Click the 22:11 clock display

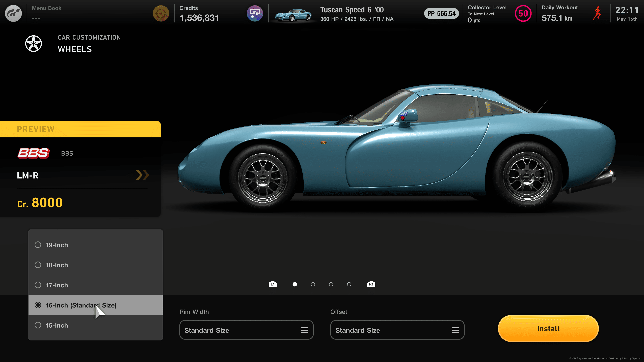(x=627, y=10)
